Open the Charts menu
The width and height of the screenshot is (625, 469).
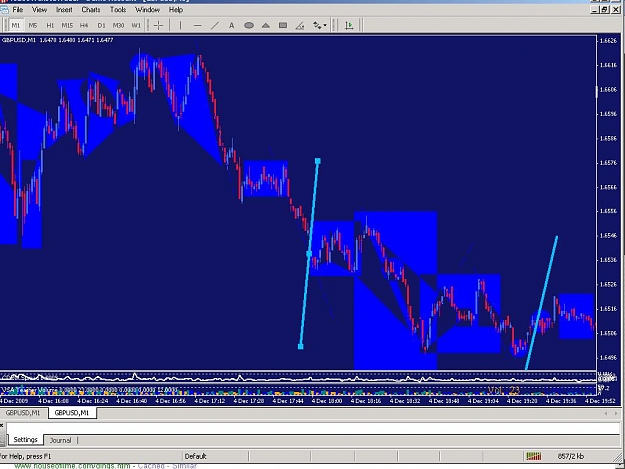91,10
